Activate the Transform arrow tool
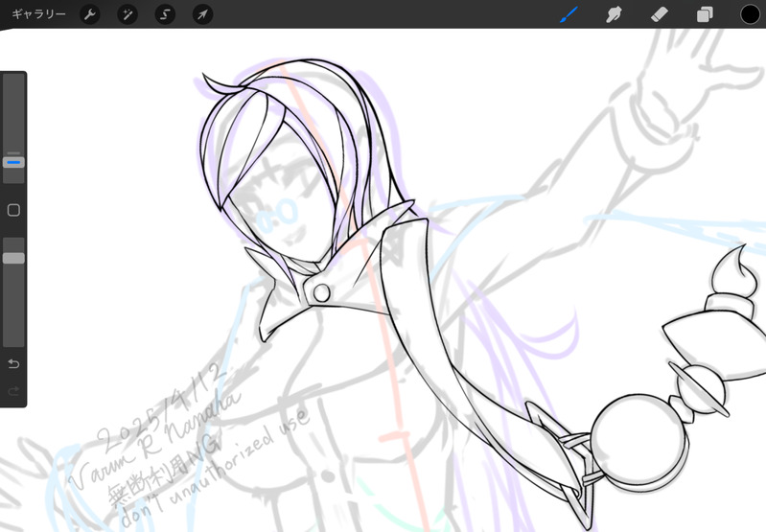Screen dimensions: 766x532 [x=202, y=14]
